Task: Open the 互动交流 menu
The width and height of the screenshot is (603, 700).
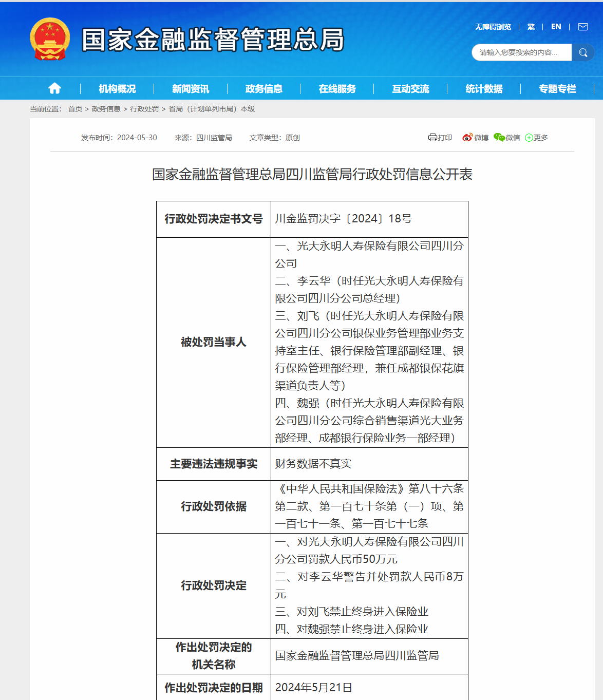Action: coord(411,89)
